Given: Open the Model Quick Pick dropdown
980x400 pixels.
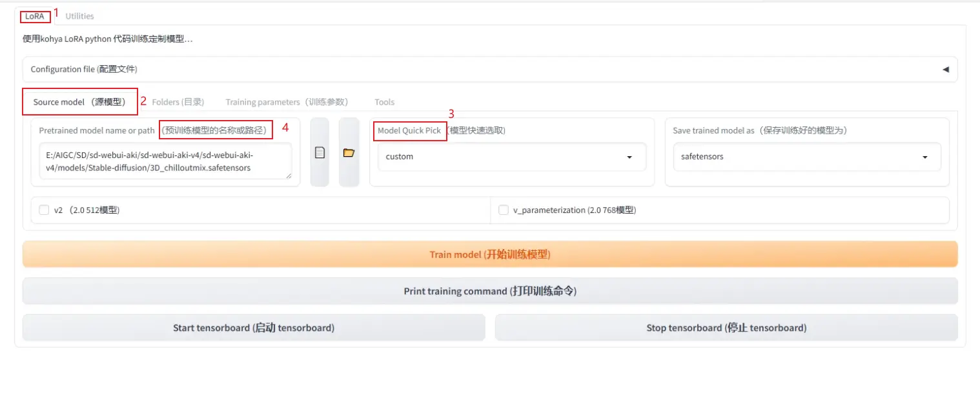Looking at the screenshot, I should (511, 157).
